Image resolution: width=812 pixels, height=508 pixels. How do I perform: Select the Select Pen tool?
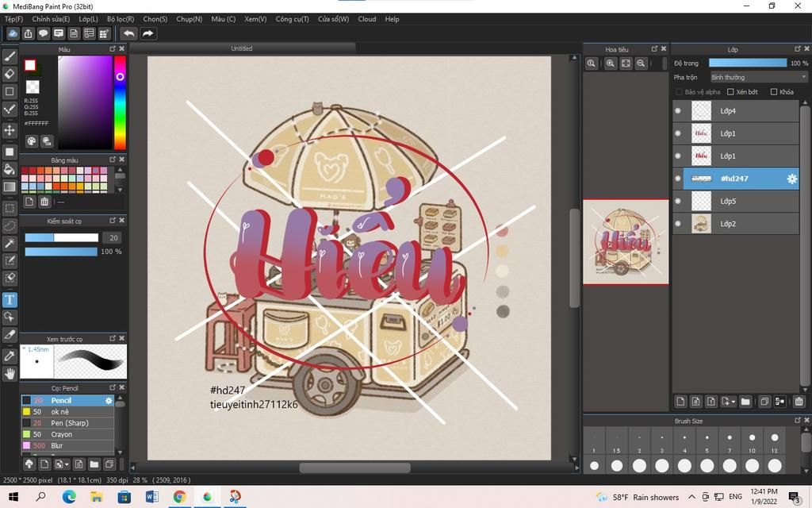coord(10,260)
